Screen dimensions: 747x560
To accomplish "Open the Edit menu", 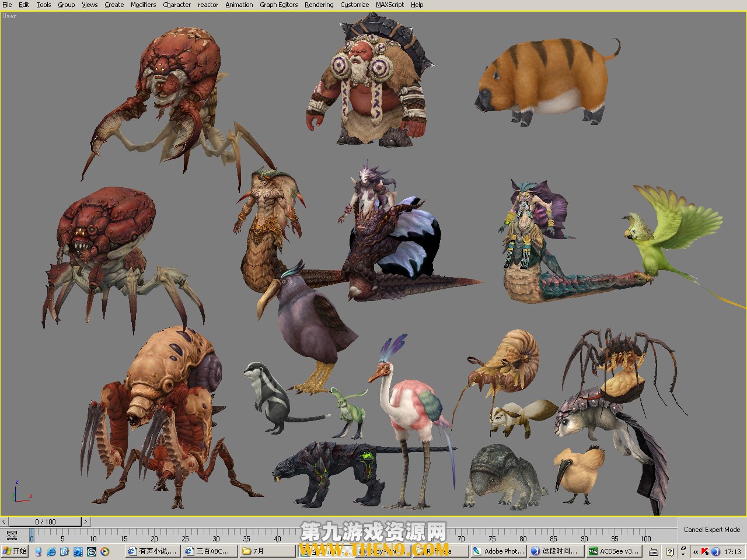I will coord(24,5).
